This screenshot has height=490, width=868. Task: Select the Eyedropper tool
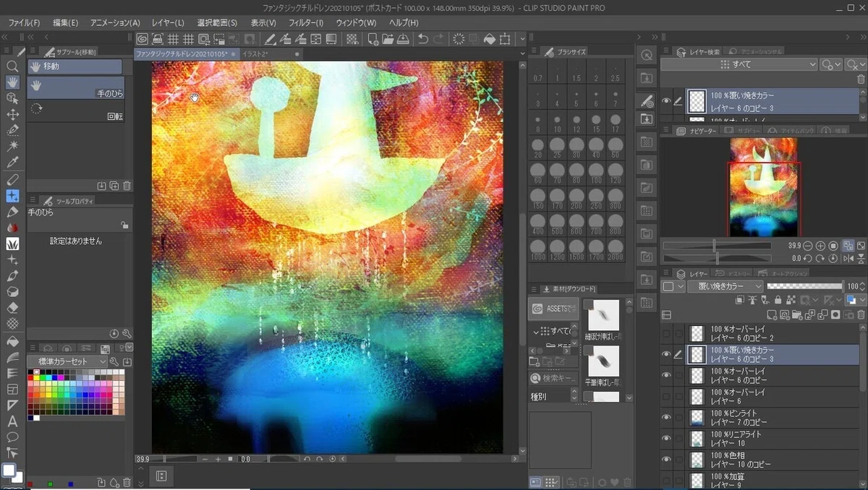pyautogui.click(x=12, y=163)
